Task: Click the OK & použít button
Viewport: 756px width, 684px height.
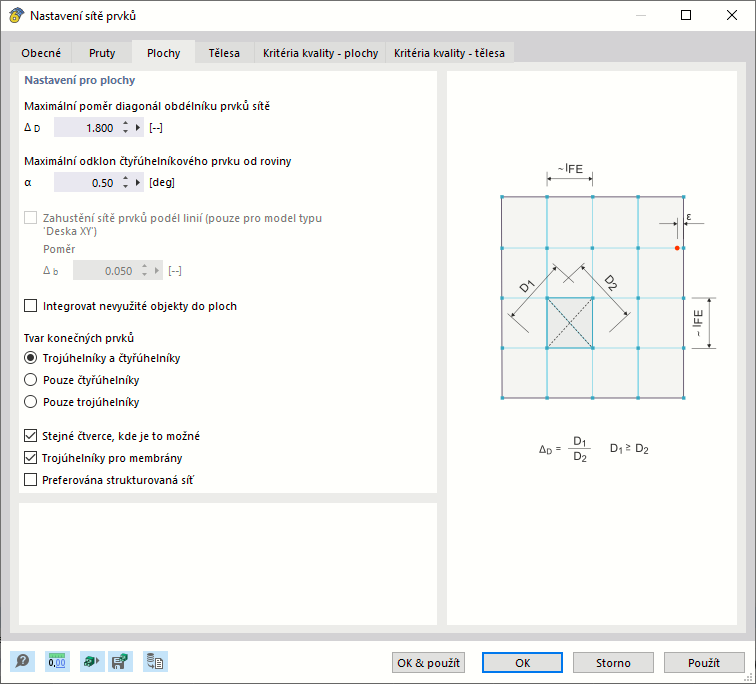Action: point(428,663)
